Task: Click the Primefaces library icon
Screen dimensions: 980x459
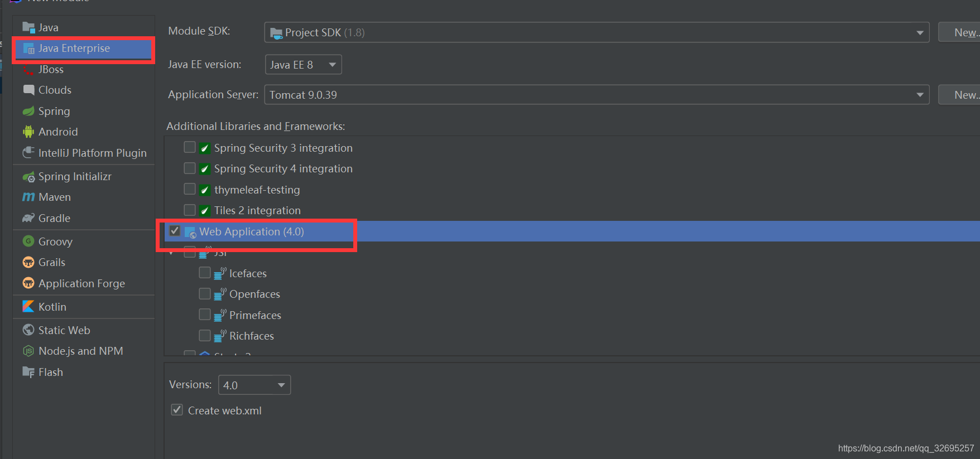Action: [x=220, y=315]
